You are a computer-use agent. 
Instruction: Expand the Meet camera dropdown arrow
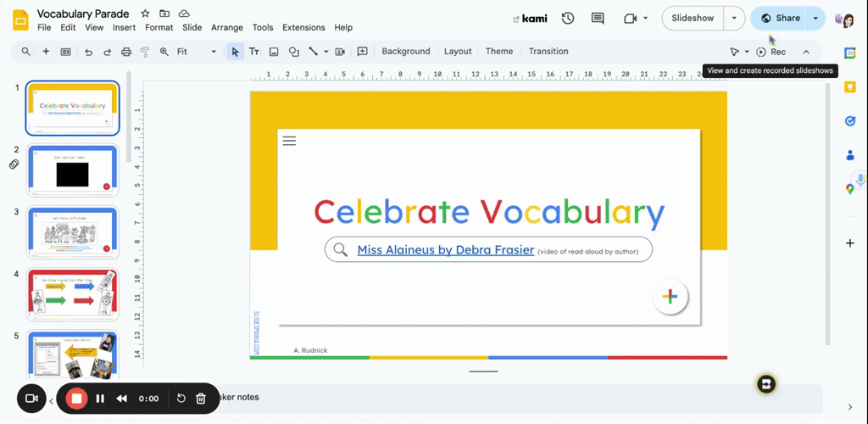[645, 19]
